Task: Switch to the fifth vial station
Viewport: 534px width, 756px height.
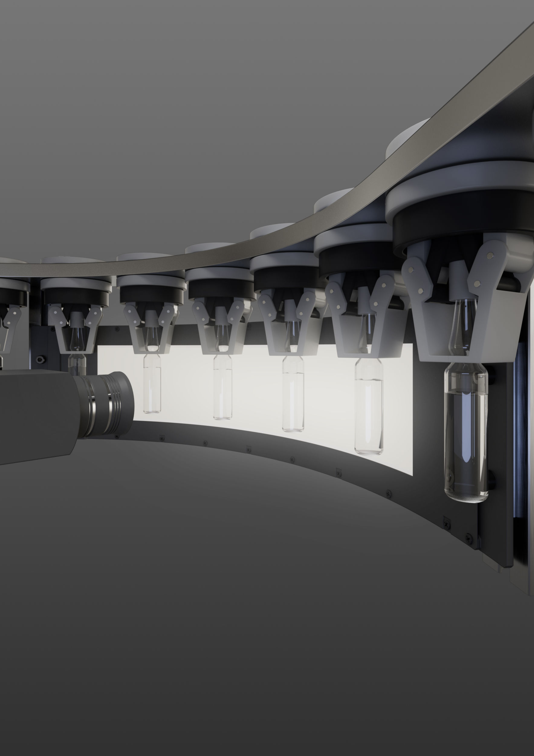Action: coord(368,405)
